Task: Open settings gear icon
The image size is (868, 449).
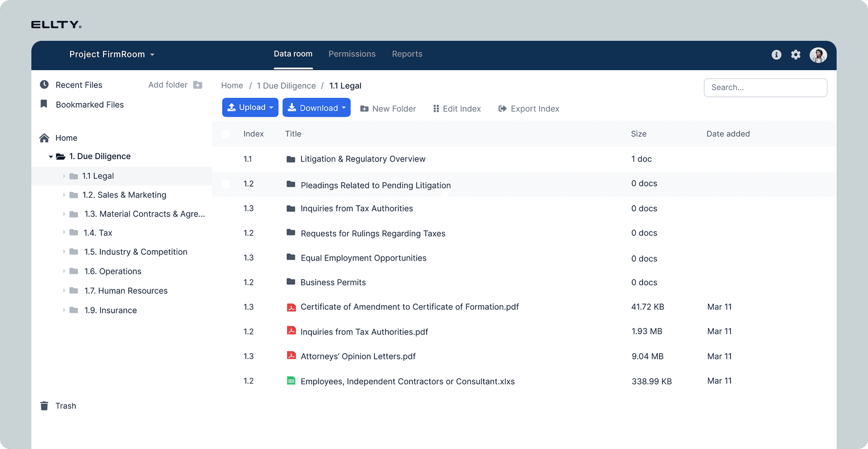Action: [x=796, y=54]
